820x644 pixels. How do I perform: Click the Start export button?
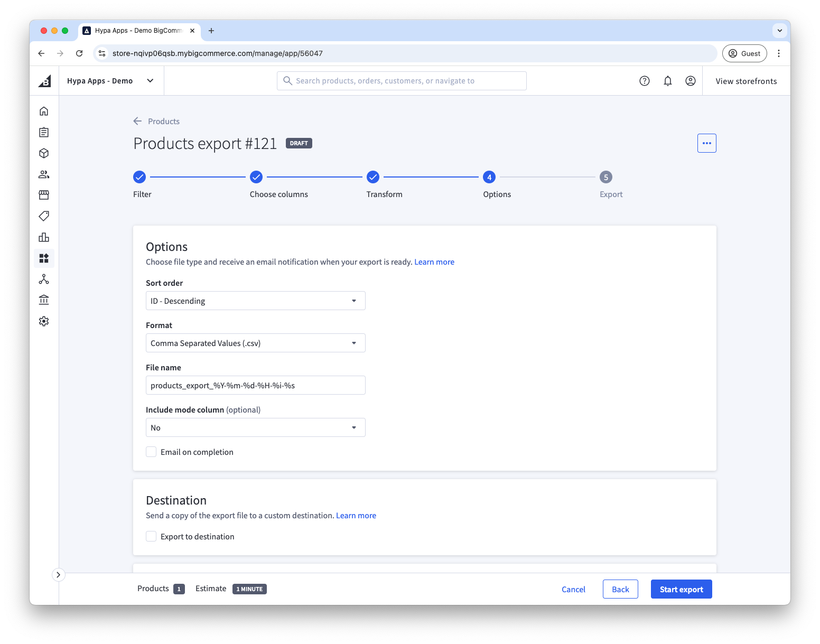click(681, 589)
